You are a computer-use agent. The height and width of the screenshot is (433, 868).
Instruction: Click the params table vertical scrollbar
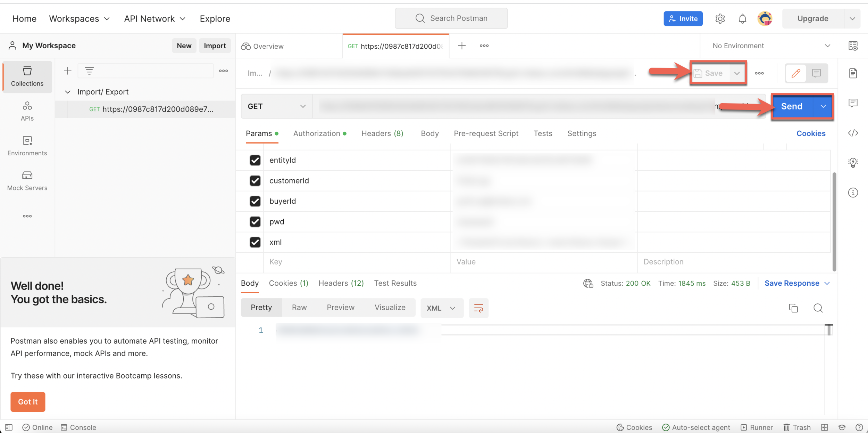click(x=834, y=221)
